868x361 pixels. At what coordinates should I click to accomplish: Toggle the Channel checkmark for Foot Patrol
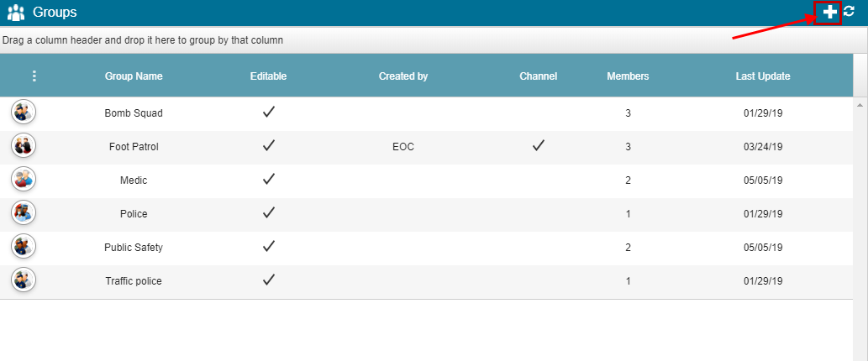(x=538, y=146)
